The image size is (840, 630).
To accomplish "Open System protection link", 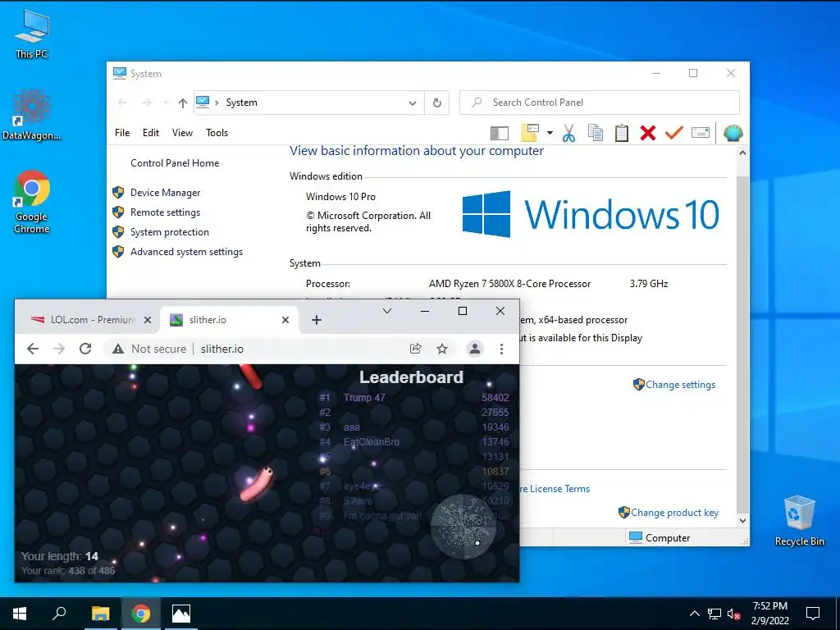I will (x=169, y=232).
